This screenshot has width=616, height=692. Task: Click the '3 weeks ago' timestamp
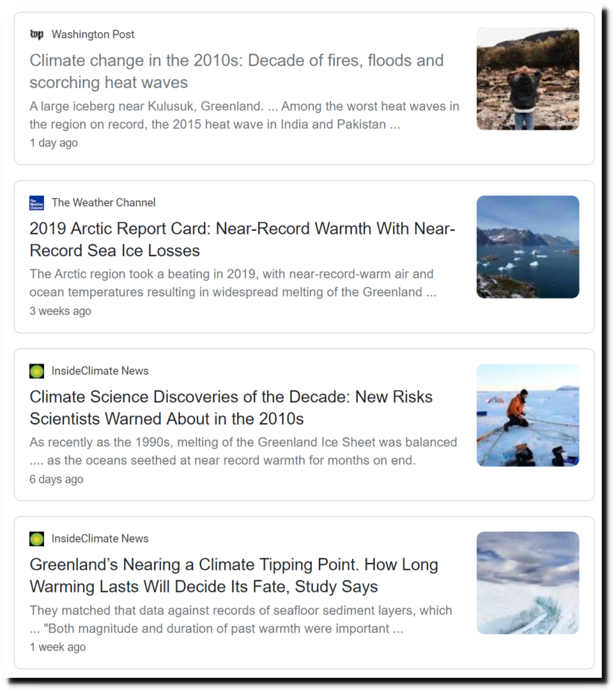tap(61, 311)
